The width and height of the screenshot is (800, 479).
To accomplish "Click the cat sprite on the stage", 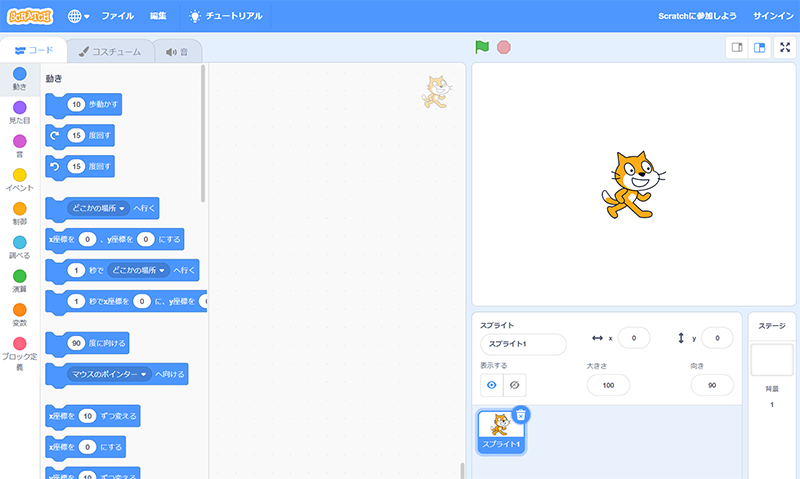I will pos(633,185).
